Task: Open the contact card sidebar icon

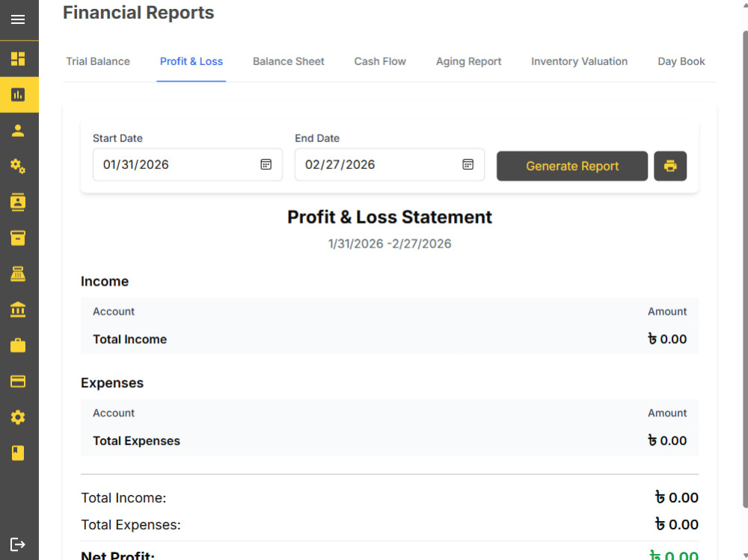Action: pos(18,203)
